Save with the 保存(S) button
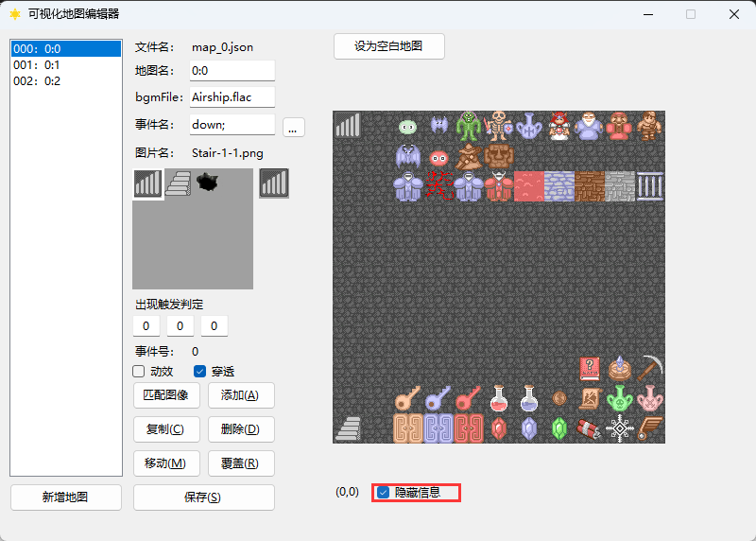Image resolution: width=756 pixels, height=541 pixels. point(204,497)
